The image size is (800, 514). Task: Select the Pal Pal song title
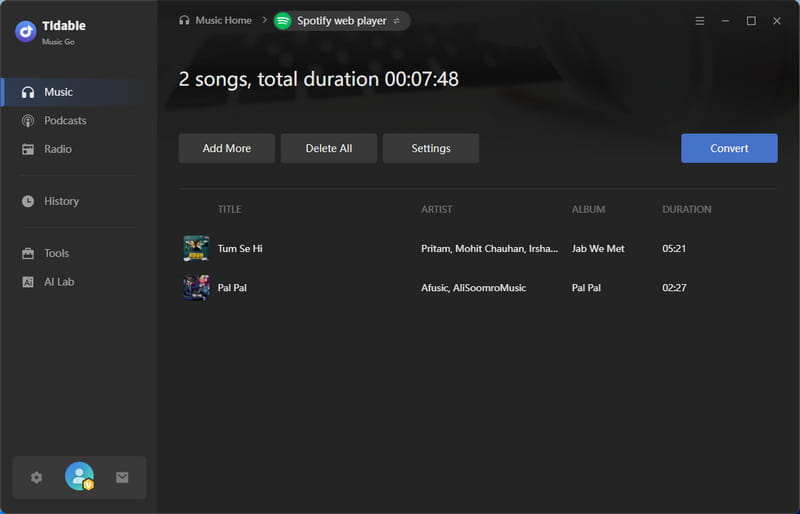tap(232, 288)
